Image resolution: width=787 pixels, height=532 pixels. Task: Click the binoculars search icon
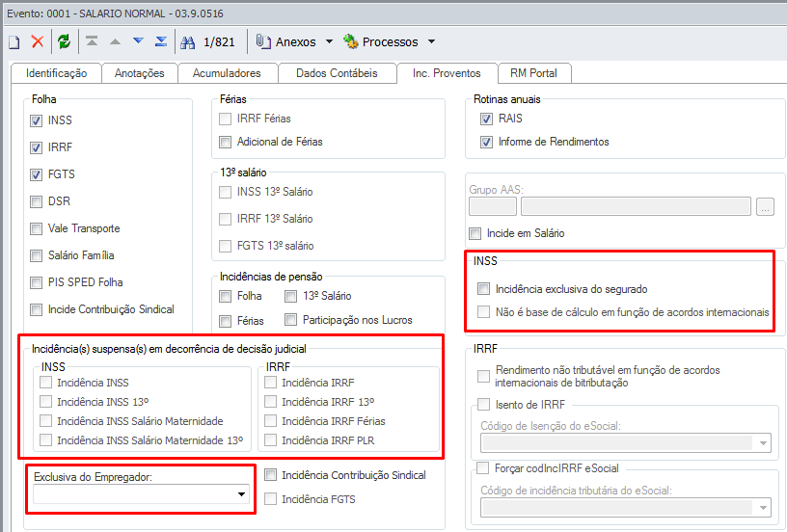tap(188, 42)
